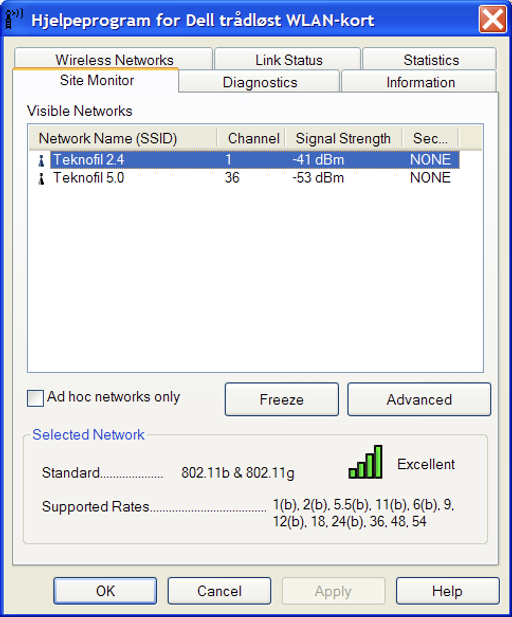Click the greyed-out Apply button
Viewport: 512px width, 617px height.
pyautogui.click(x=333, y=591)
